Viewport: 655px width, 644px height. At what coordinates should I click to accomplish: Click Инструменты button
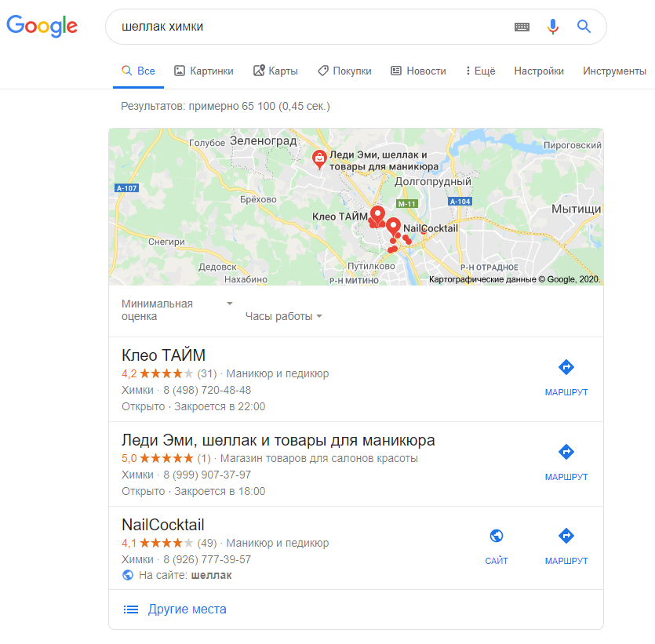(x=614, y=71)
